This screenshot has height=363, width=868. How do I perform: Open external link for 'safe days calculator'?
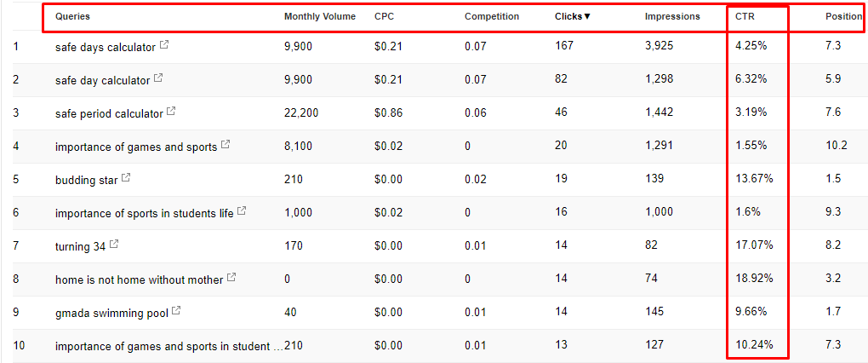pos(164,45)
